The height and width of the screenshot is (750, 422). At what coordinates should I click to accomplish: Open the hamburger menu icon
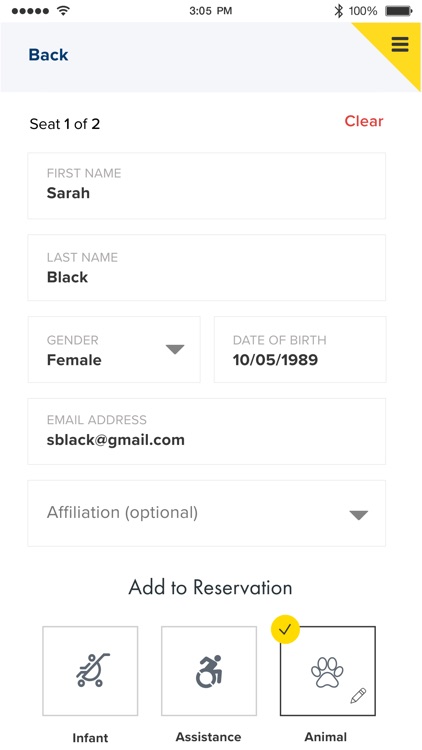click(x=400, y=44)
